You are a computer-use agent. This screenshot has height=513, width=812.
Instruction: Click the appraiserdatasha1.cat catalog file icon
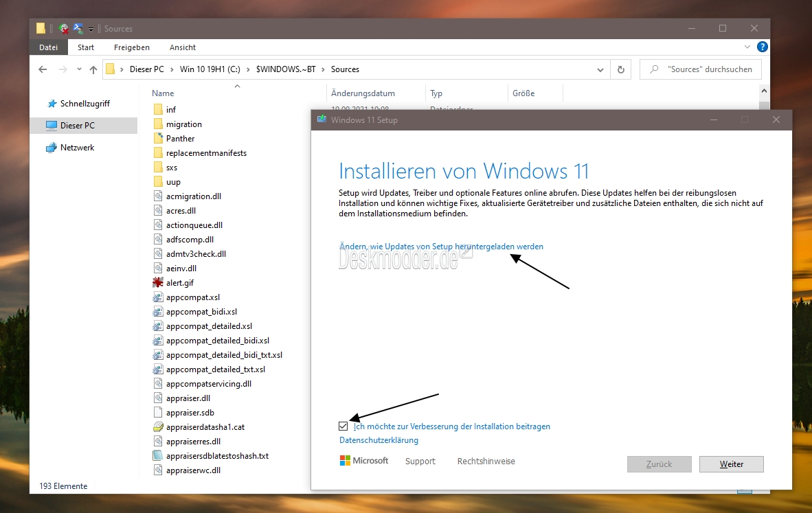tap(158, 427)
